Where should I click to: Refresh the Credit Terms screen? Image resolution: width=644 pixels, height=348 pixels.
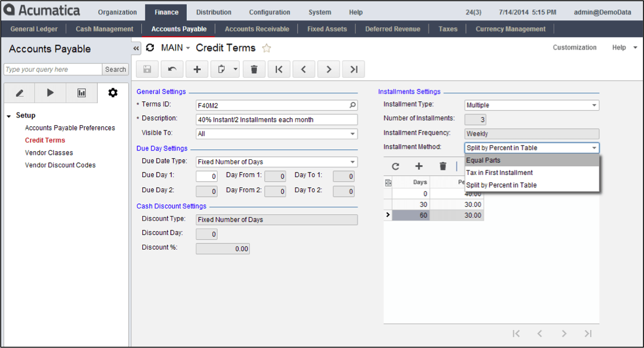(150, 47)
